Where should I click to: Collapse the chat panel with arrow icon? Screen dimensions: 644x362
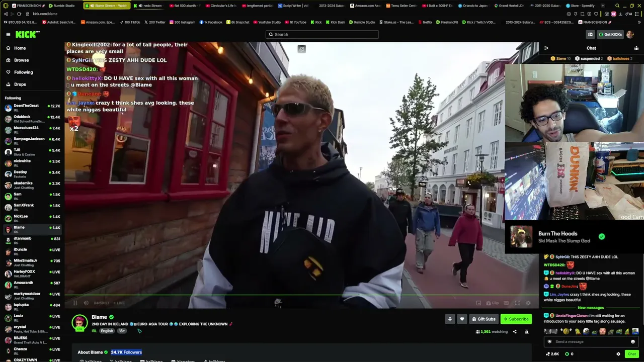pyautogui.click(x=546, y=48)
